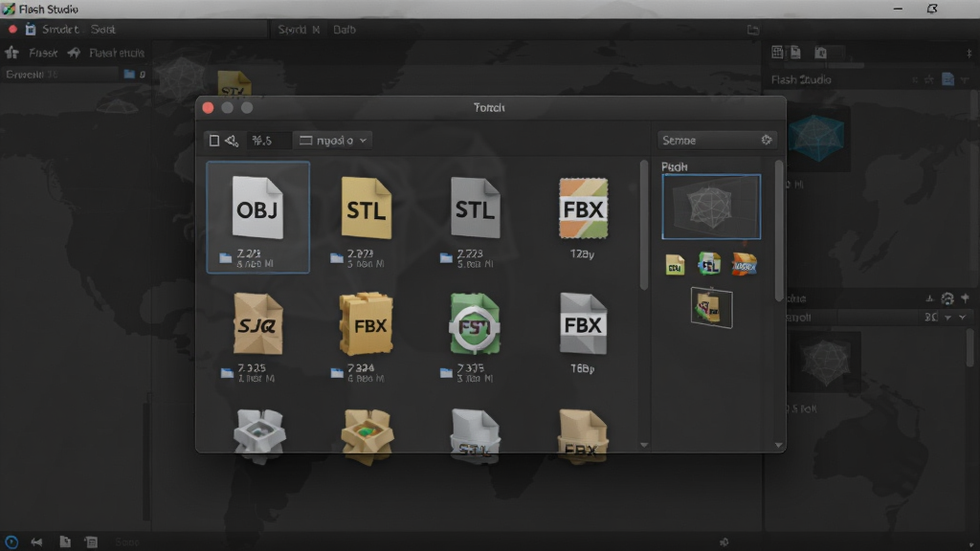
Task: Switch to the Sorid M tab
Action: pyautogui.click(x=299, y=30)
